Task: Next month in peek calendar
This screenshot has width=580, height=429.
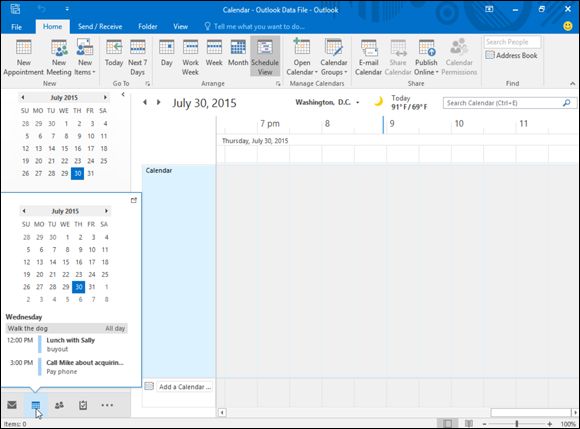Action: tap(106, 211)
